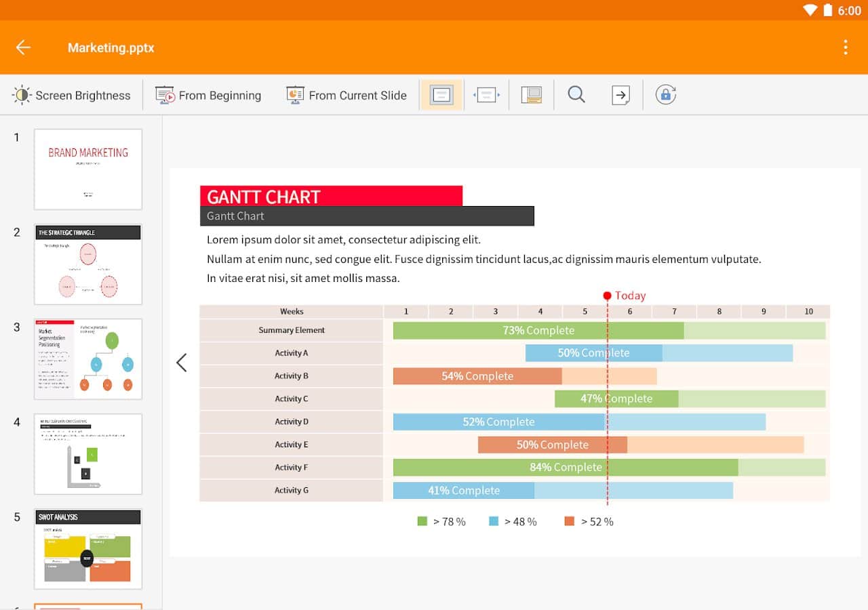The width and height of the screenshot is (868, 610).
Task: Click the green > 78 % legend swatch
Action: (x=422, y=521)
